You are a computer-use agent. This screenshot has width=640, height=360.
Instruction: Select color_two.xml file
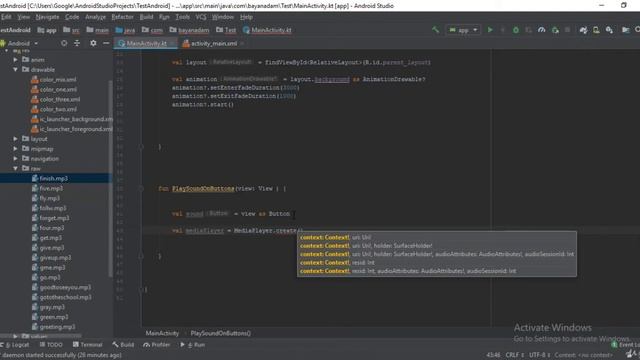pyautogui.click(x=54, y=109)
